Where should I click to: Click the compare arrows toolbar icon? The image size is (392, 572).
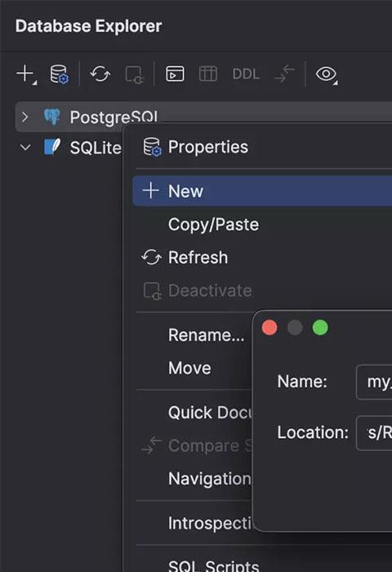[x=284, y=74]
